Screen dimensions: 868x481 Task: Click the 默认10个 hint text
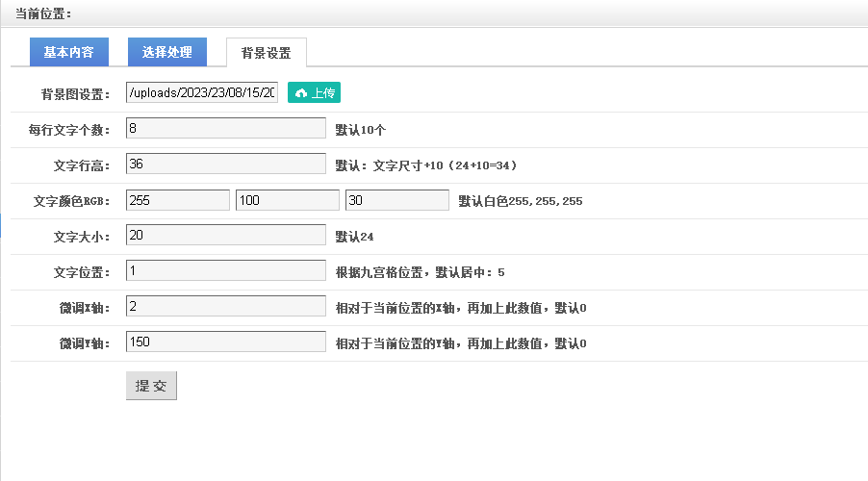pos(360,130)
